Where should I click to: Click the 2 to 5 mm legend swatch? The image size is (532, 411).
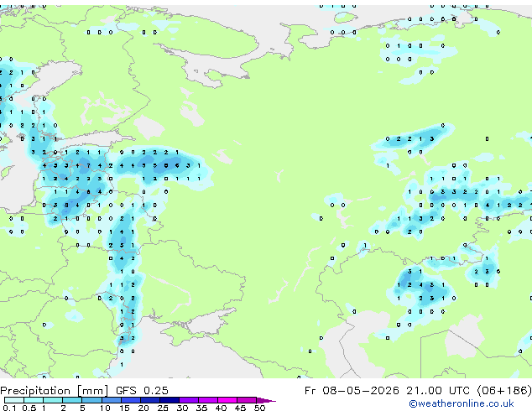72,400
